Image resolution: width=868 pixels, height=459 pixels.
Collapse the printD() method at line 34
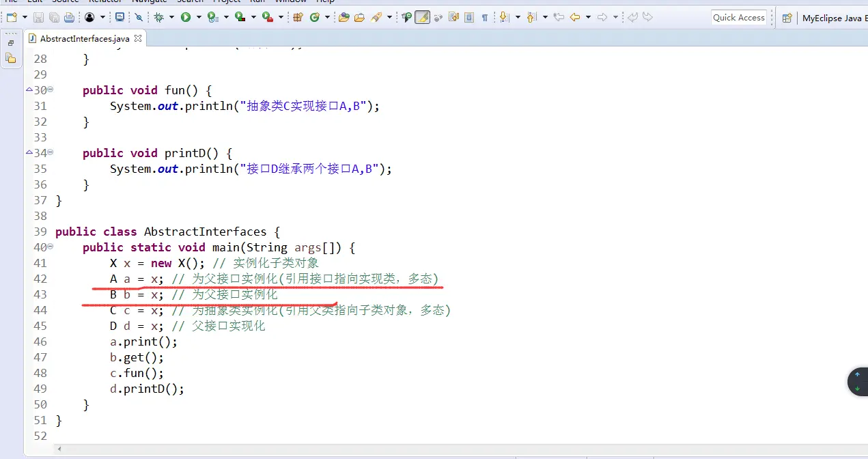tap(51, 153)
